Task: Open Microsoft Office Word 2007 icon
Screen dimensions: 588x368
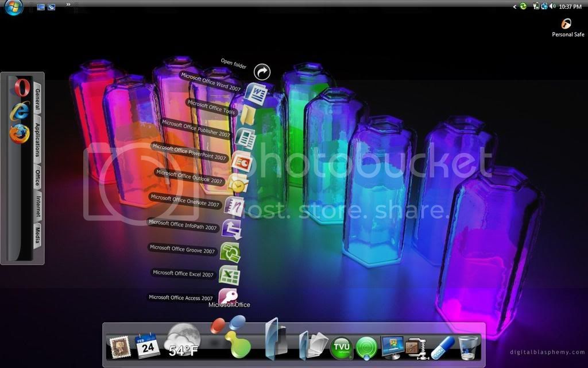Action: pyautogui.click(x=256, y=94)
